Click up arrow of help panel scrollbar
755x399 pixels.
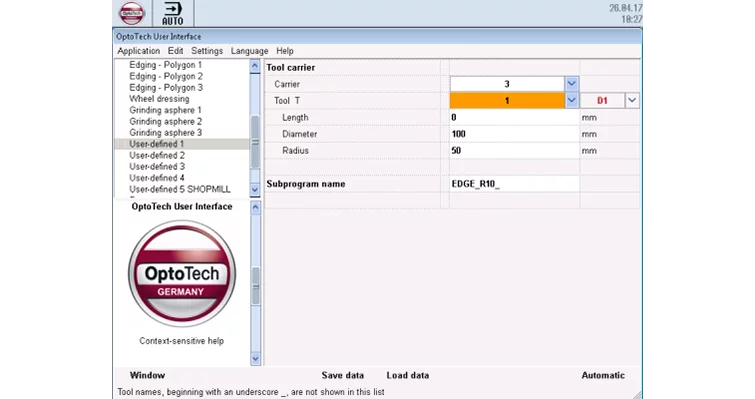[x=255, y=208]
